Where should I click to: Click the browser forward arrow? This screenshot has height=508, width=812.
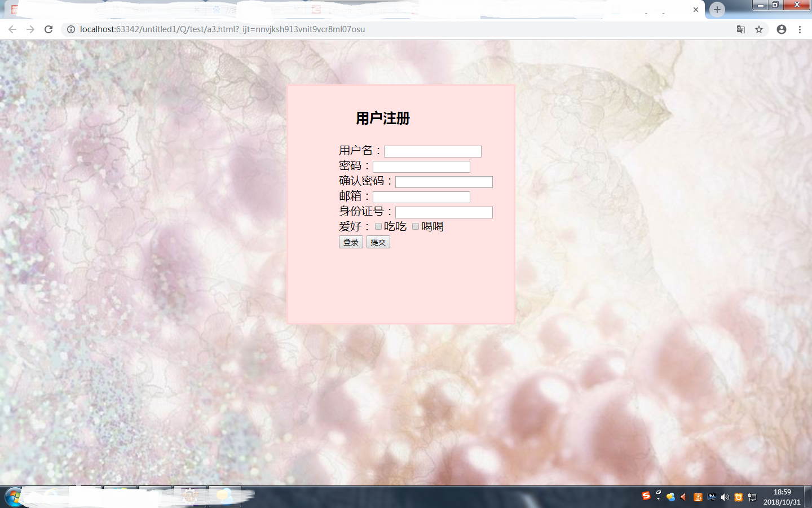[x=30, y=29]
